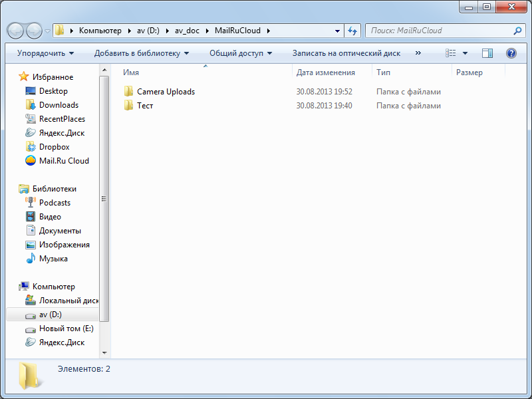This screenshot has height=399, width=532.
Task: Select the Тест folder icon
Action: point(128,105)
